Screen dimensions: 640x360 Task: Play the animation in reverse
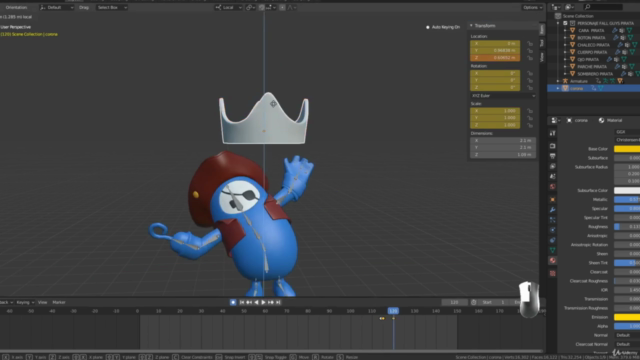tap(256, 302)
